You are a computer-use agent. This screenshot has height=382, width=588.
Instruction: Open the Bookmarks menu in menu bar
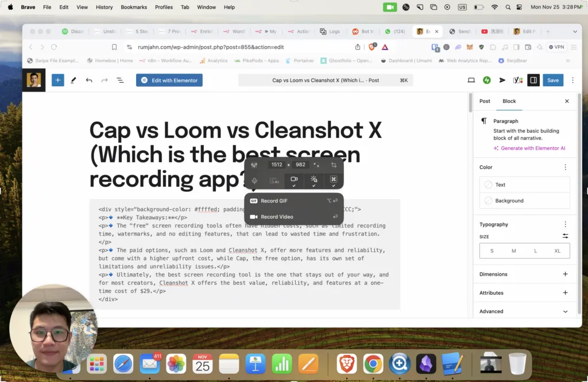coord(134,7)
